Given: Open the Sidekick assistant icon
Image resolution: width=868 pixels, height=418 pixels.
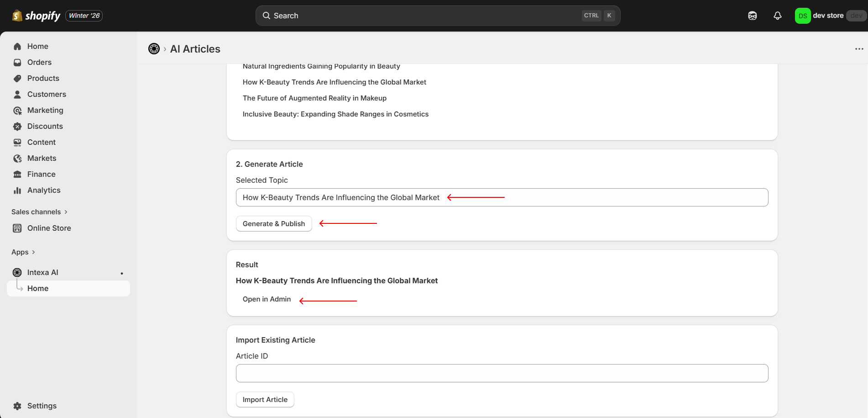Looking at the screenshot, I should click(x=752, y=16).
